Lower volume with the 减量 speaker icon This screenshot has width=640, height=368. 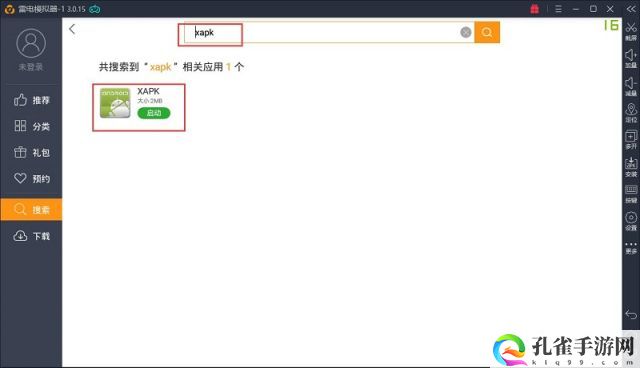[x=631, y=86]
